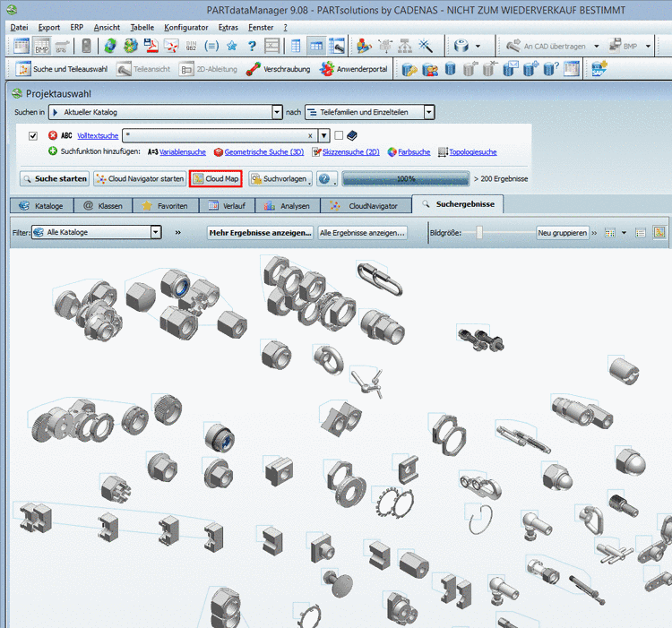The height and width of the screenshot is (628, 672).
Task: Click Suche und Teileauswahl toolbar button
Action: pyautogui.click(x=62, y=69)
